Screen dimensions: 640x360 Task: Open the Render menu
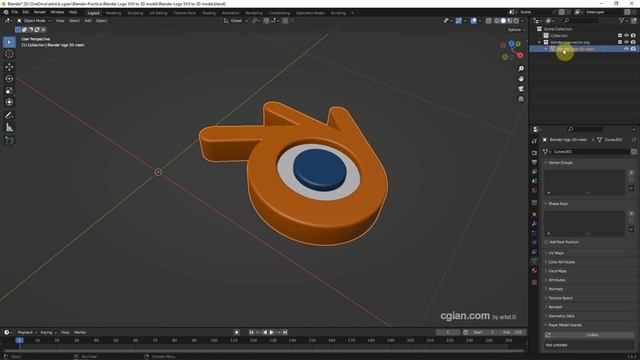[40, 12]
